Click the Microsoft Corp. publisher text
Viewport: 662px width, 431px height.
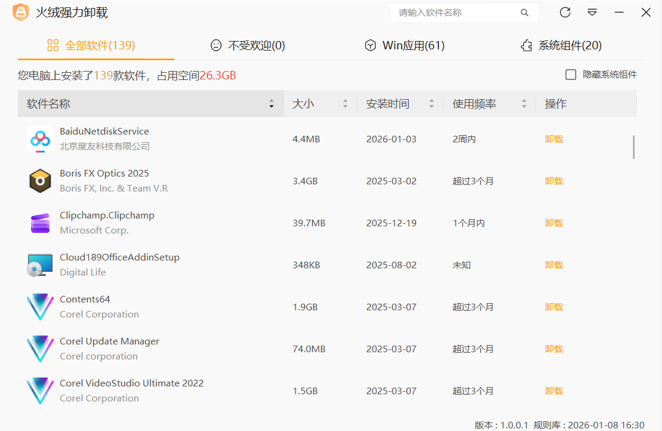94,230
